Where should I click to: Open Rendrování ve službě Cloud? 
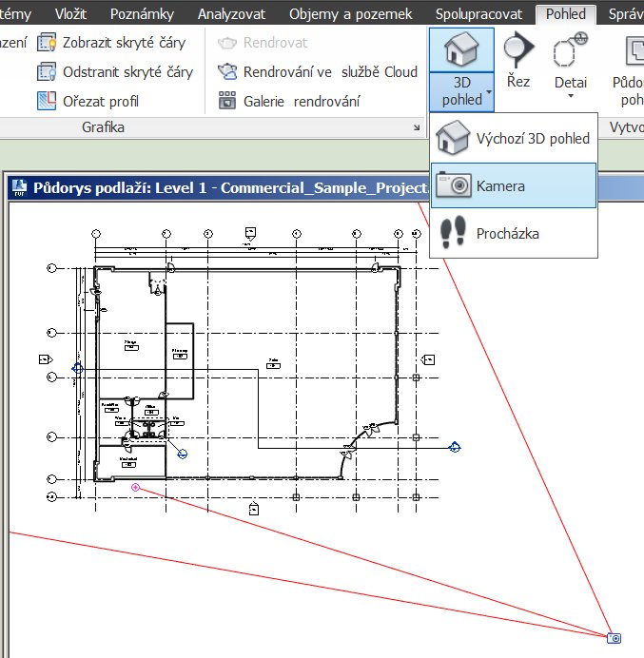tap(318, 72)
